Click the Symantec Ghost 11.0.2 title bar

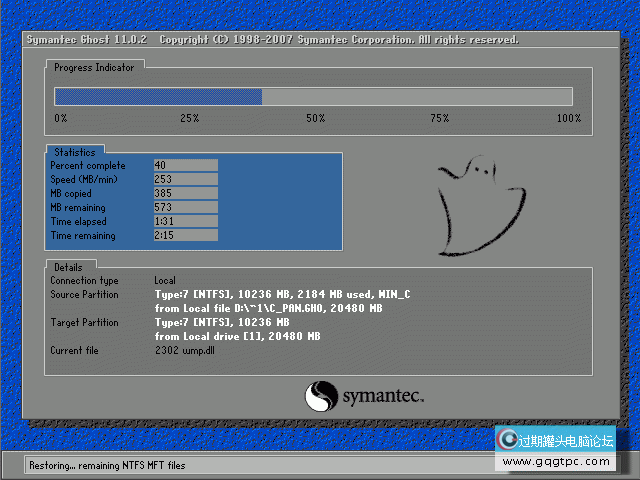point(270,40)
